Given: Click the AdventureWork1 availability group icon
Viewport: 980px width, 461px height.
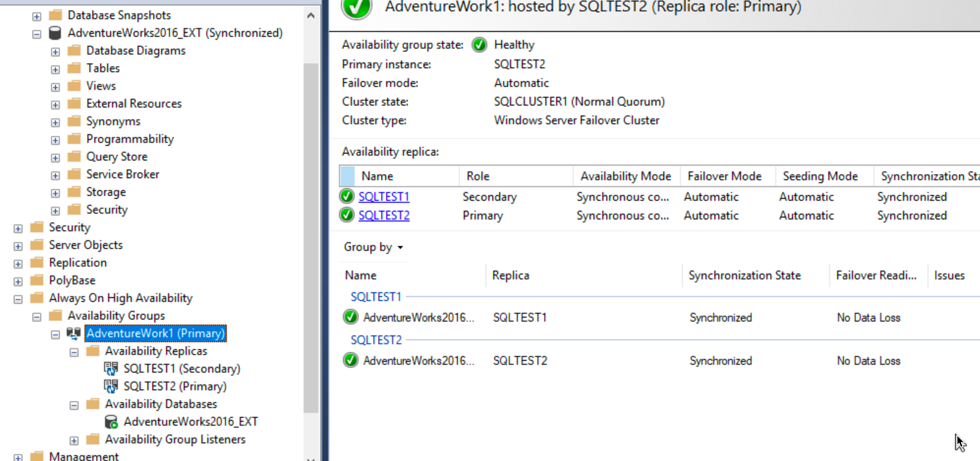Looking at the screenshot, I should pos(73,333).
